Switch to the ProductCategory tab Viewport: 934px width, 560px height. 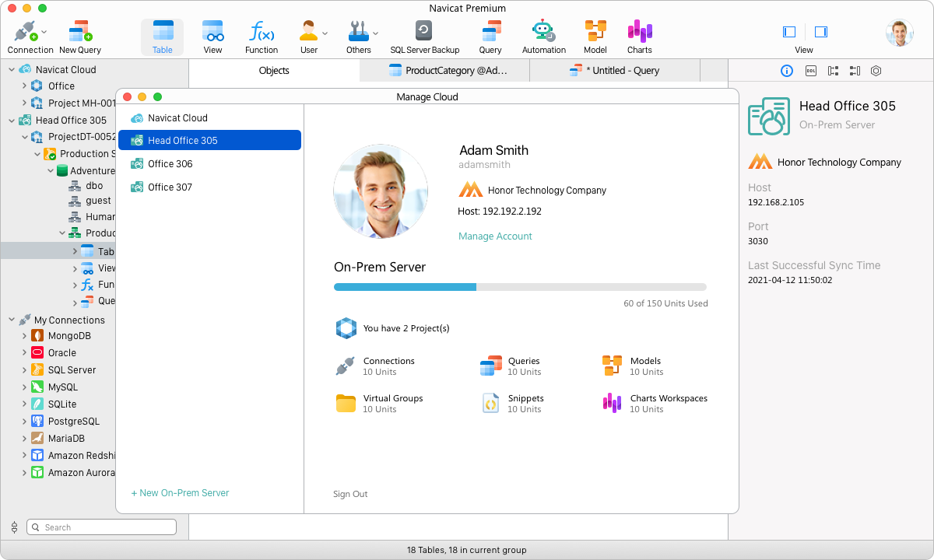coord(444,70)
